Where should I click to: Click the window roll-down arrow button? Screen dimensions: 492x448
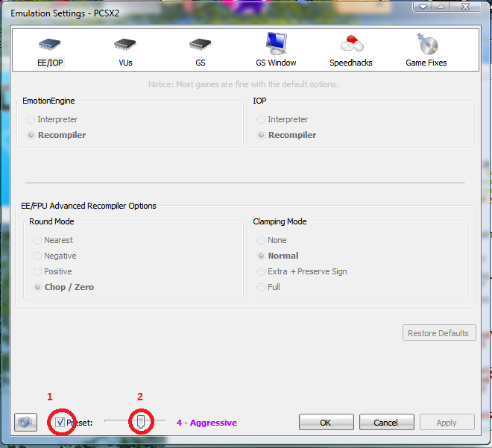click(x=423, y=6)
